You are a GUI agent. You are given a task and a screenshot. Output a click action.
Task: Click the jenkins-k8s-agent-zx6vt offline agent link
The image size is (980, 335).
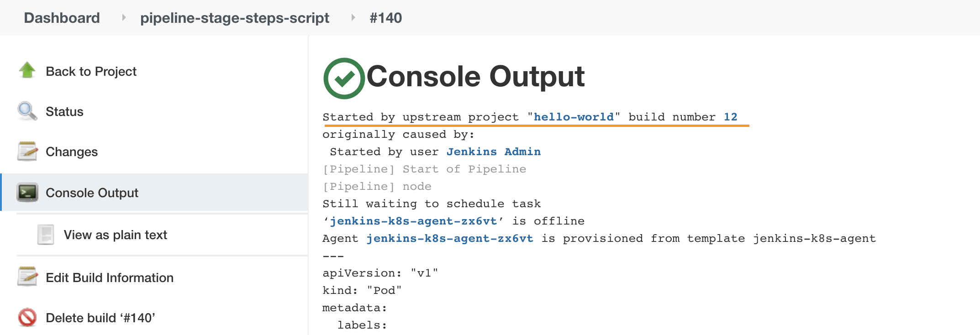coord(413,221)
